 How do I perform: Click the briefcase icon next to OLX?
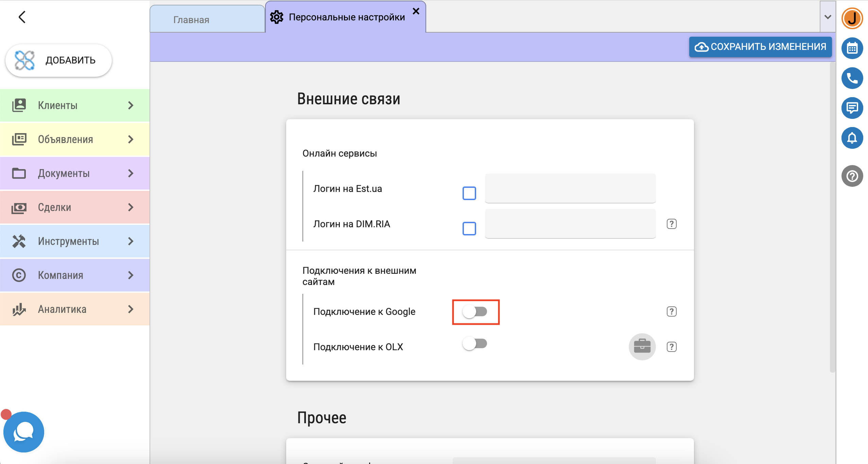pyautogui.click(x=642, y=346)
